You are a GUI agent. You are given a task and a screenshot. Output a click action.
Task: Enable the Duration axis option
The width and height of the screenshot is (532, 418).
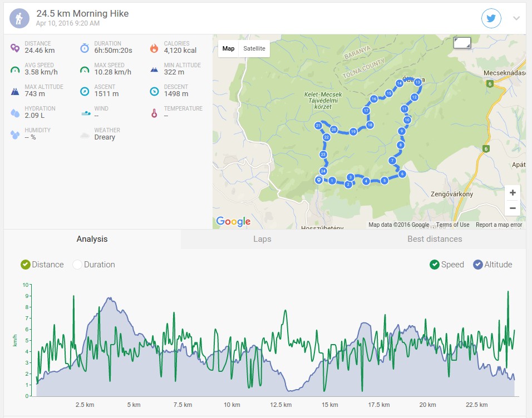click(94, 265)
